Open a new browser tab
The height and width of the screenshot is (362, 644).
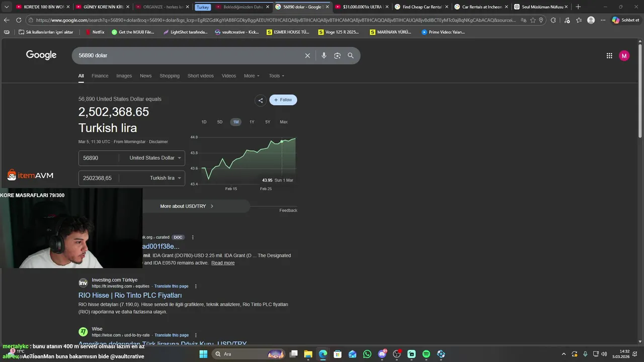[x=578, y=7]
